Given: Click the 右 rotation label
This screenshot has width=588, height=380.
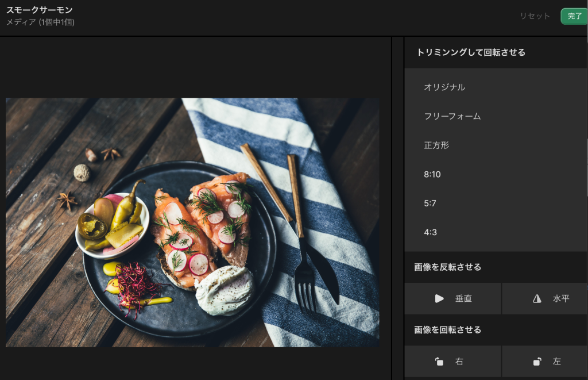Looking at the screenshot, I should click(459, 362).
